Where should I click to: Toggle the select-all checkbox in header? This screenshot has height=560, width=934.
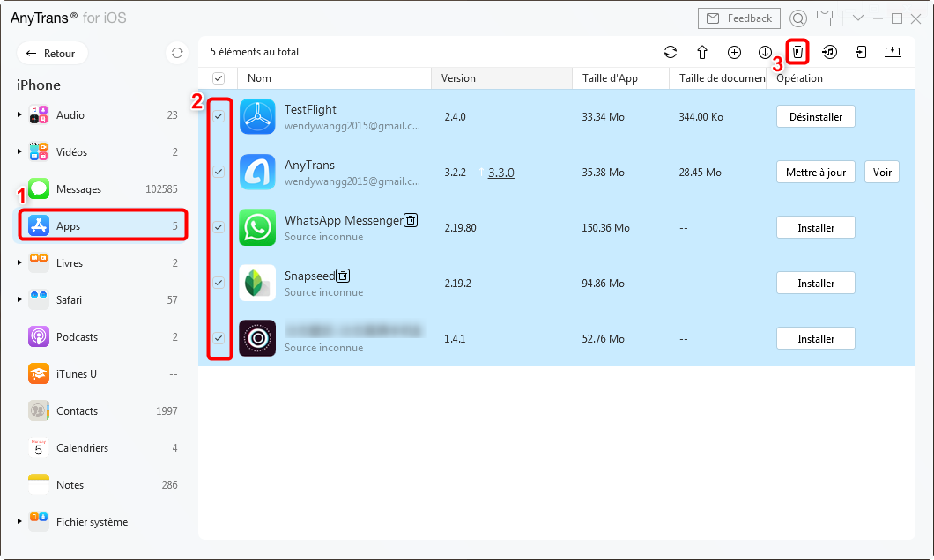(219, 78)
